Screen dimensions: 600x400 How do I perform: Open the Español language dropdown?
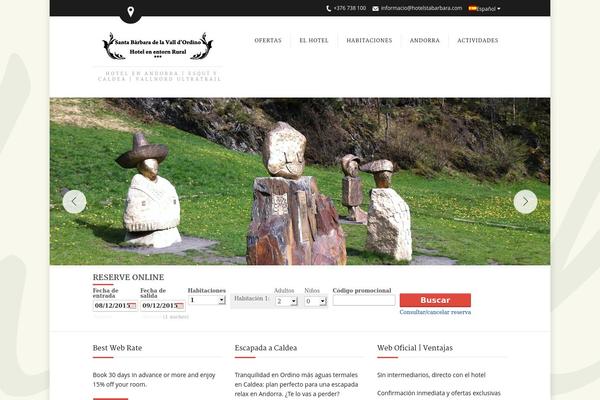[x=488, y=8]
